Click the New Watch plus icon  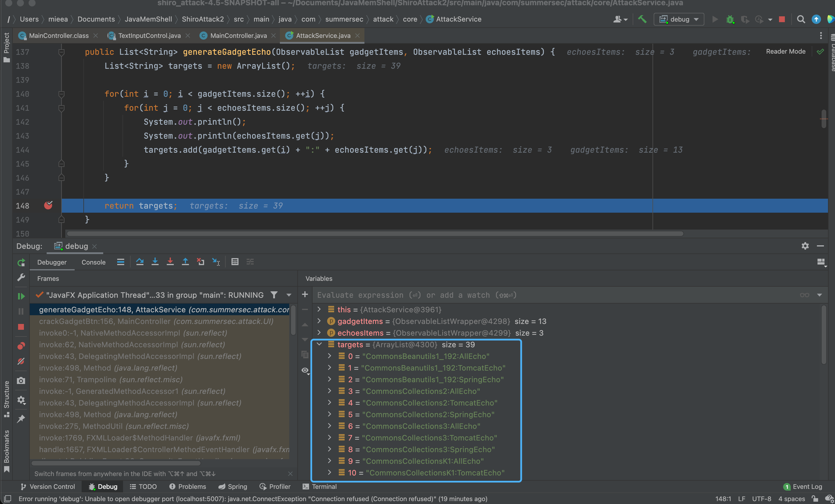(305, 294)
